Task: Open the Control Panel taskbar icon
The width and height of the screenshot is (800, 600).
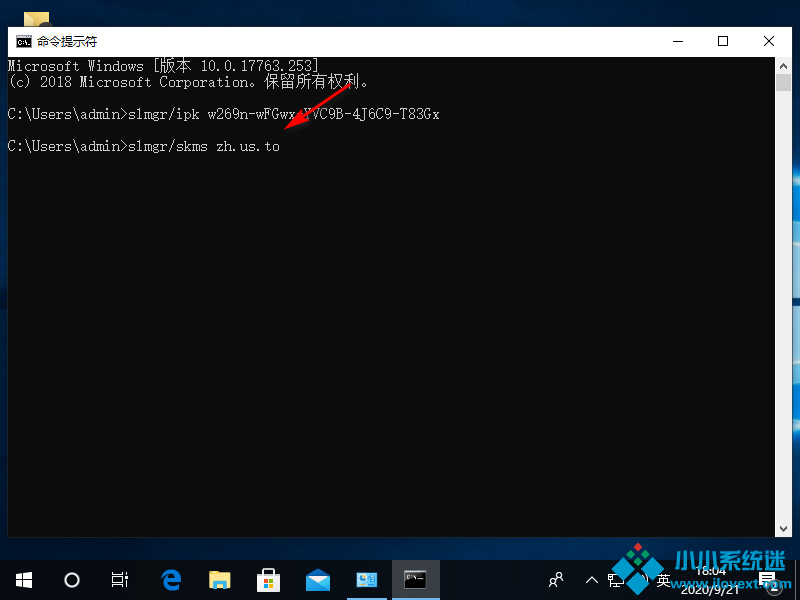Action: point(366,580)
